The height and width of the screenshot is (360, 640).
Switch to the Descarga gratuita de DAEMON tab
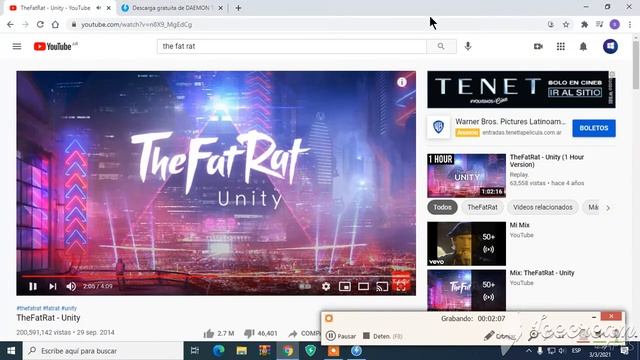172,8
